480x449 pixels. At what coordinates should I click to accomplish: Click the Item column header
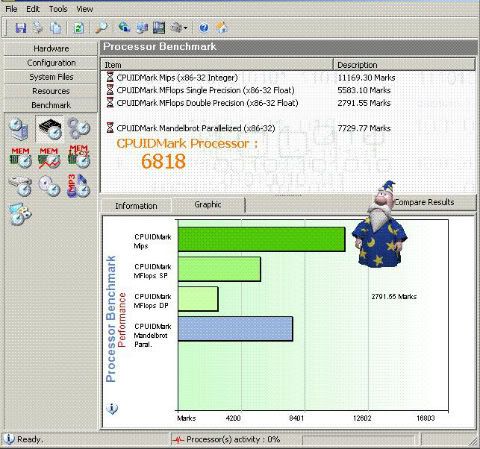217,65
